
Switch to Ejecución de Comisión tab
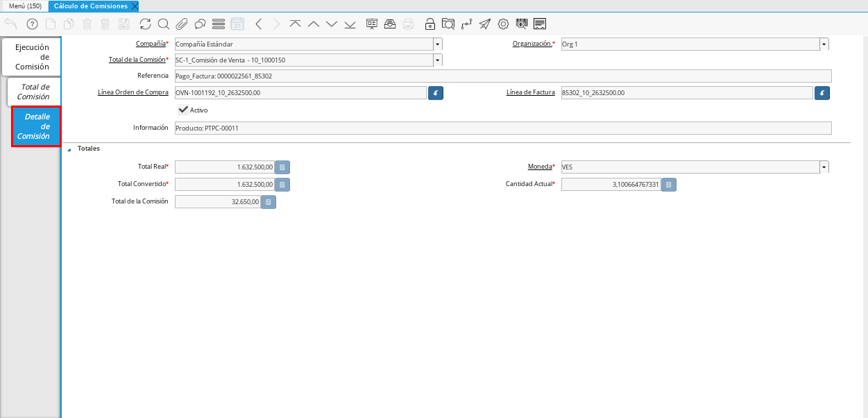32,57
